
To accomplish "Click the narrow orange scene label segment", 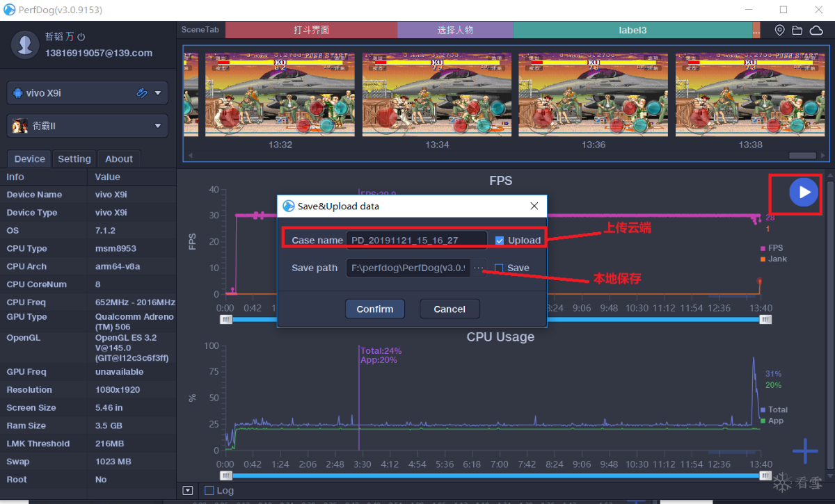I will click(x=756, y=30).
